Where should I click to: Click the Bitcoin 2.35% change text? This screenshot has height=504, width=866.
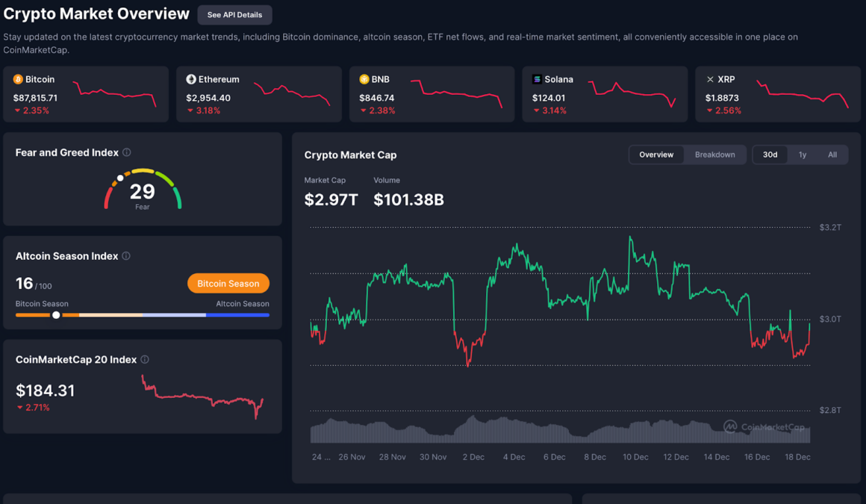(36, 111)
